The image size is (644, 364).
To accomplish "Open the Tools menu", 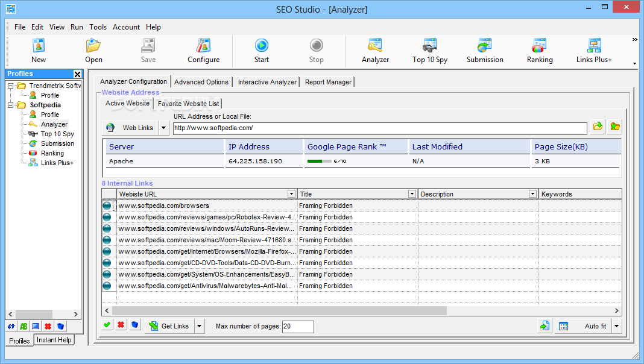I will [x=98, y=27].
